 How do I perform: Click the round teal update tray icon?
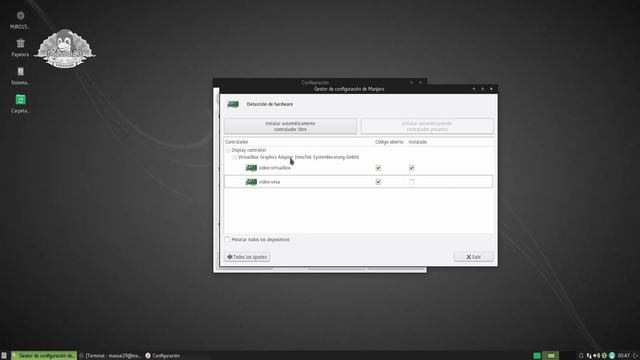point(612,356)
